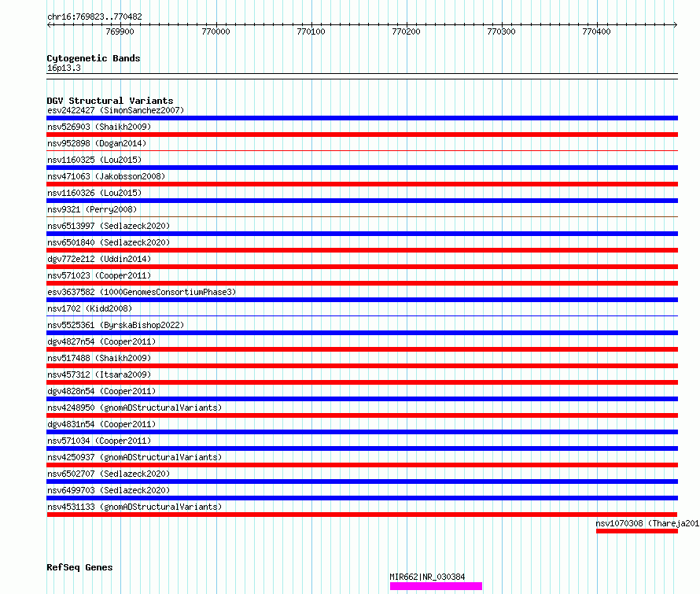Open nsv471063 (Jakobsson2008) variant details
This screenshot has width=700, height=594.
[x=106, y=176]
